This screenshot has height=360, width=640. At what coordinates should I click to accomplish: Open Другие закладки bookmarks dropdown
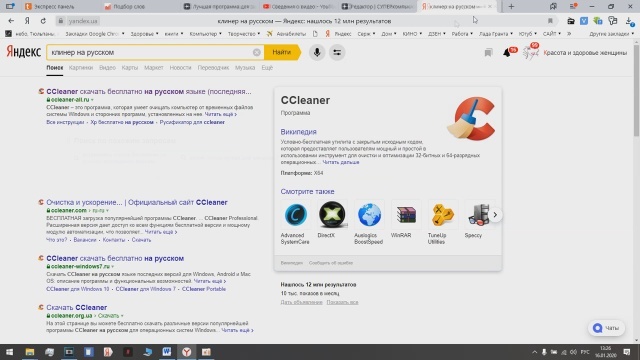click(x=611, y=34)
